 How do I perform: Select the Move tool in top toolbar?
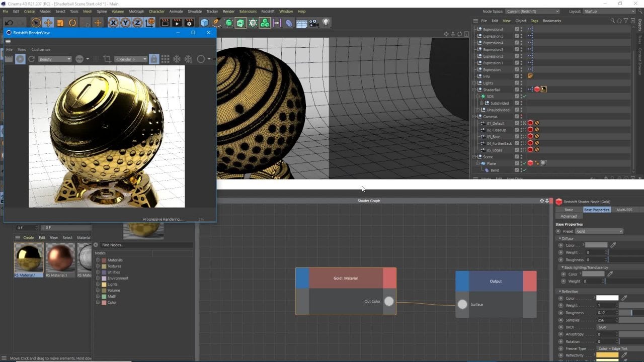coord(48,23)
